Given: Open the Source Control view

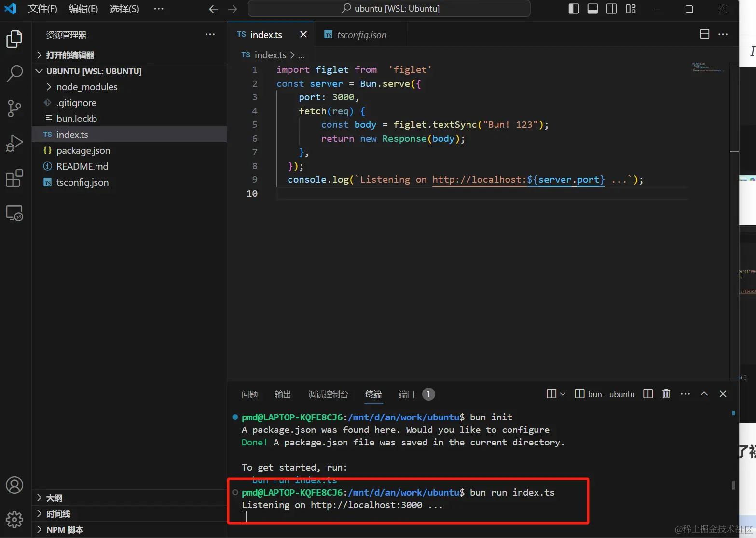Looking at the screenshot, I should 14,108.
